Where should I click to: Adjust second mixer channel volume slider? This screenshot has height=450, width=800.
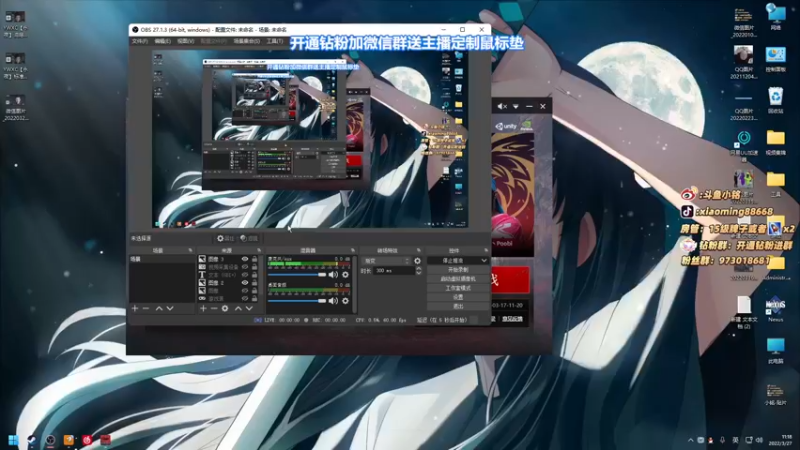tap(297, 301)
